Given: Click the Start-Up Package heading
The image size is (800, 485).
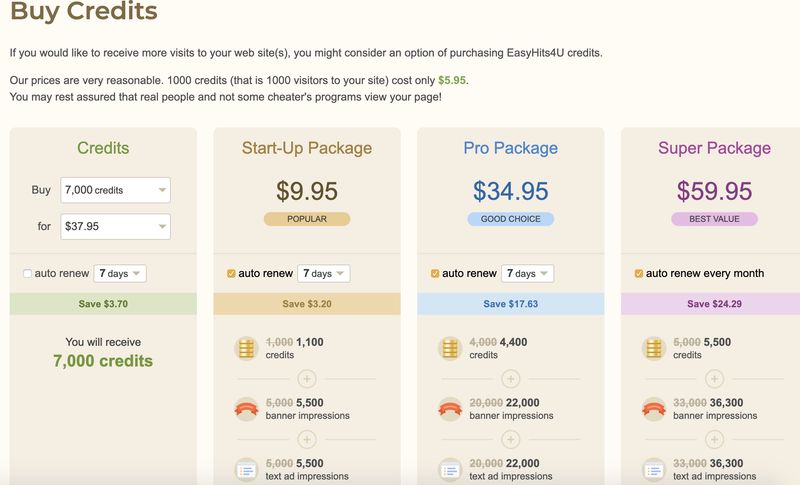Looking at the screenshot, I should point(307,148).
